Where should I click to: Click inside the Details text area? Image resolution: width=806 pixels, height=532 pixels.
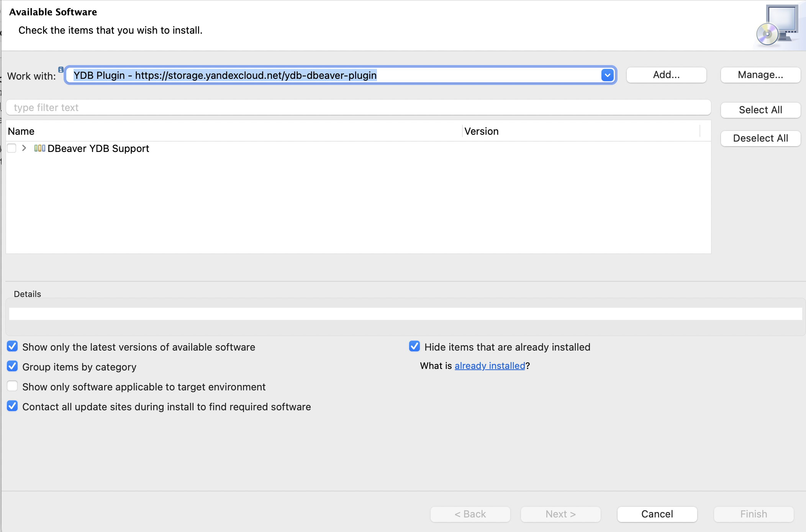point(405,314)
